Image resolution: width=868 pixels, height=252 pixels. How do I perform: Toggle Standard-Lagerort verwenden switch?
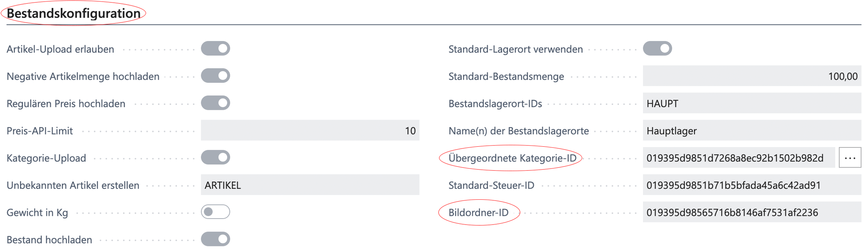[657, 49]
